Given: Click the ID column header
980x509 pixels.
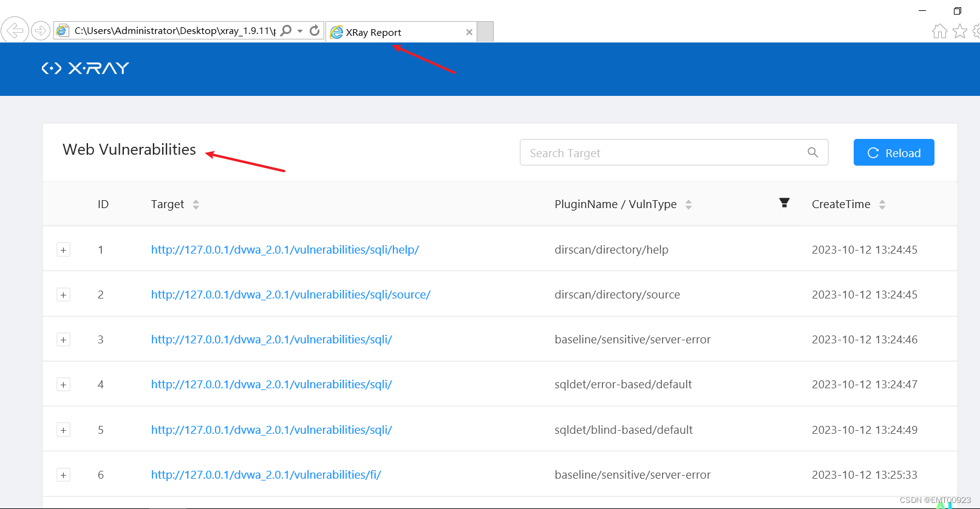Looking at the screenshot, I should pos(103,204).
